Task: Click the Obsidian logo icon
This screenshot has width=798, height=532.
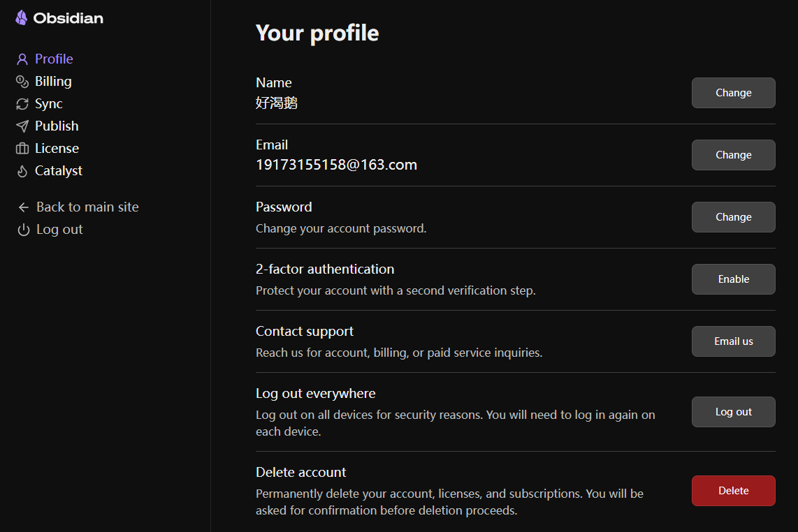Action: pyautogui.click(x=22, y=18)
